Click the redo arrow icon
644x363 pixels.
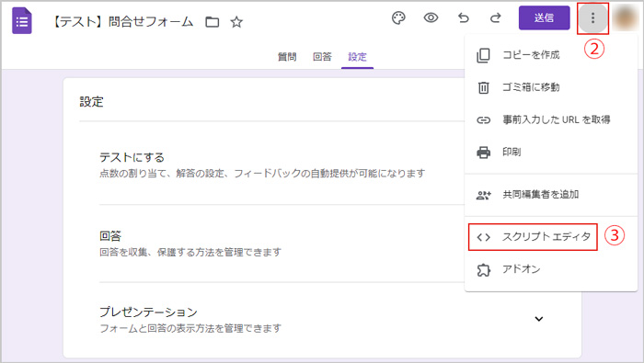(x=496, y=18)
